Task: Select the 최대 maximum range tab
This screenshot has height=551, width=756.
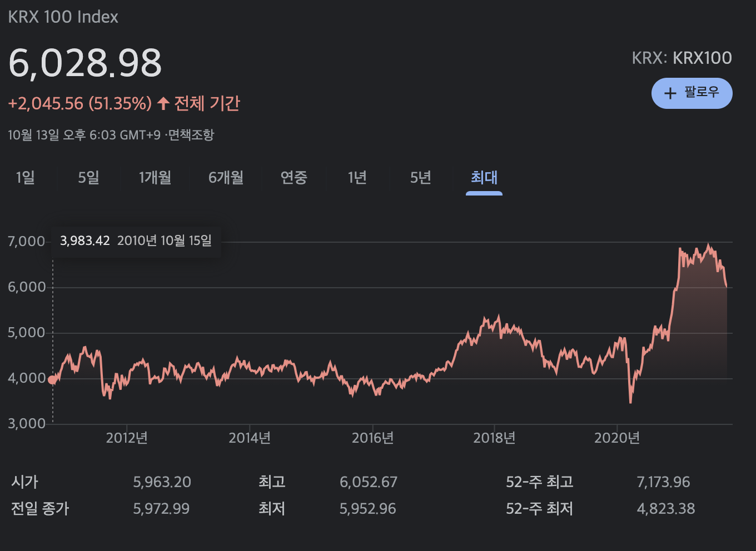Action: [484, 178]
